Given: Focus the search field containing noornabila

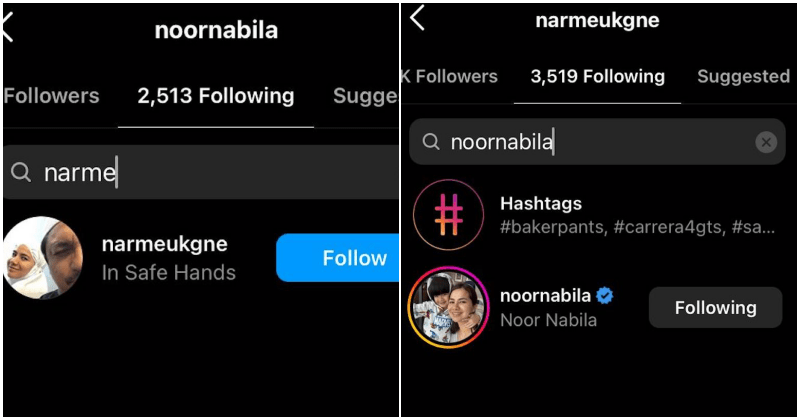Looking at the screenshot, I should point(597,142).
